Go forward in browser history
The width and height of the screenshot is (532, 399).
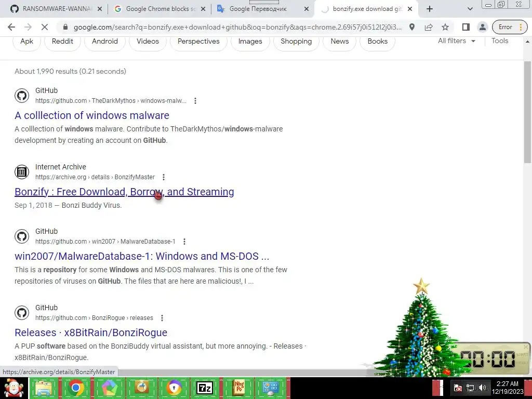click(28, 27)
